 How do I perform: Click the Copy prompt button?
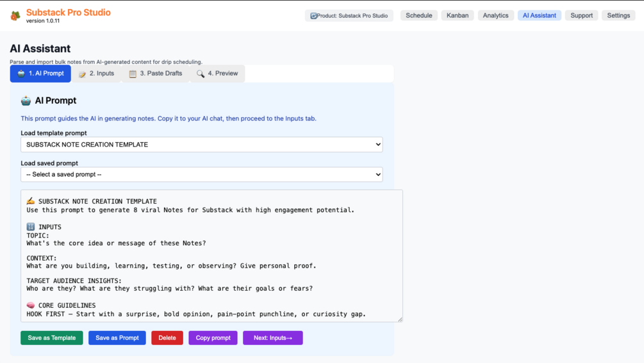click(213, 338)
